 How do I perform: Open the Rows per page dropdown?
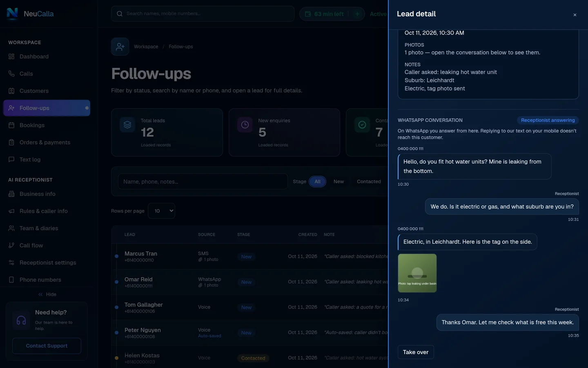(x=161, y=211)
